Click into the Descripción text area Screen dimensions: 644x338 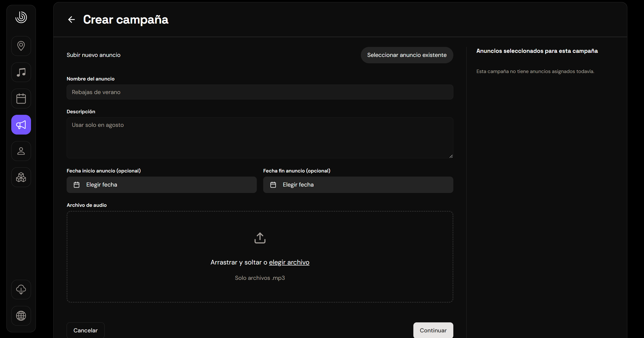click(260, 138)
